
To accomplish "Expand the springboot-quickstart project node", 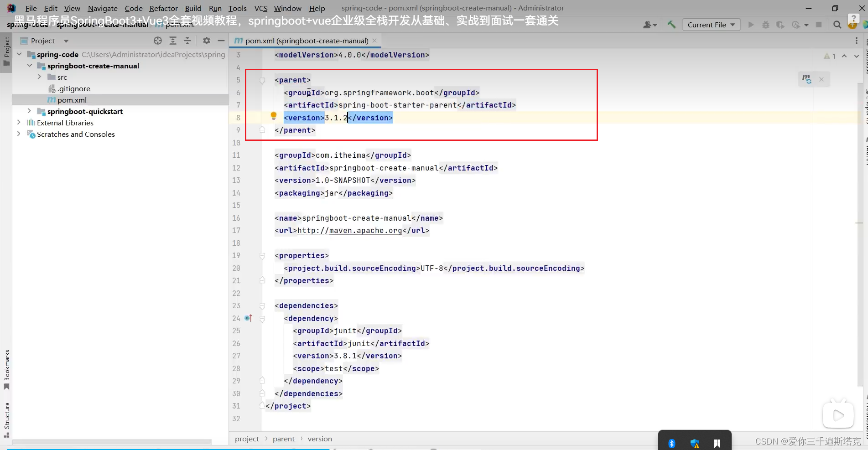I will click(29, 111).
